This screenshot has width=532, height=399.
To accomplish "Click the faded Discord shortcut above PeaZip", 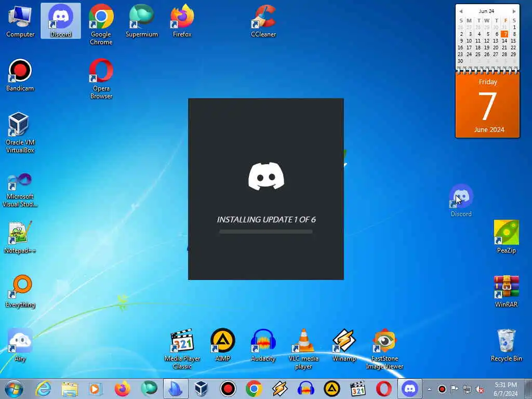I will coord(461,200).
